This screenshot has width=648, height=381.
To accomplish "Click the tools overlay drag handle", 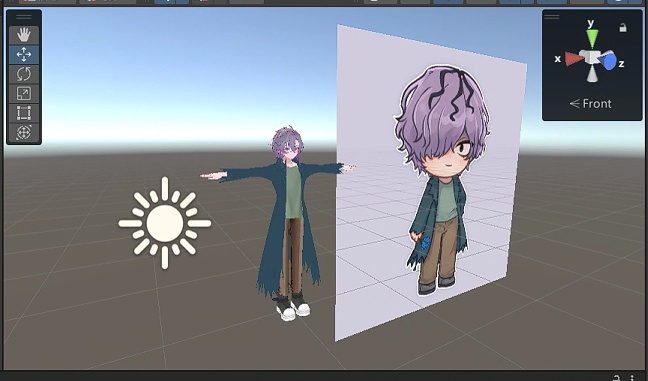I will pyautogui.click(x=24, y=17).
